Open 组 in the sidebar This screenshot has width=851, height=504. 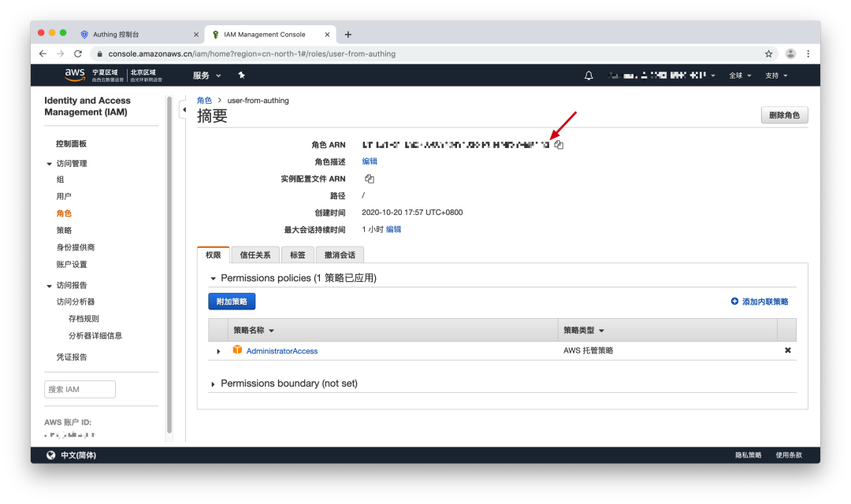point(60,180)
